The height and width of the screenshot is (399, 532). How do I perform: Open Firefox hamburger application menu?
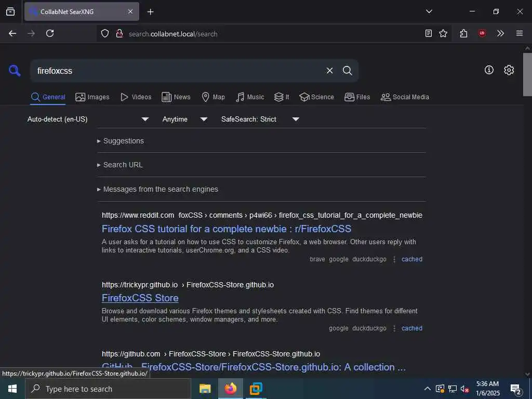click(x=520, y=33)
